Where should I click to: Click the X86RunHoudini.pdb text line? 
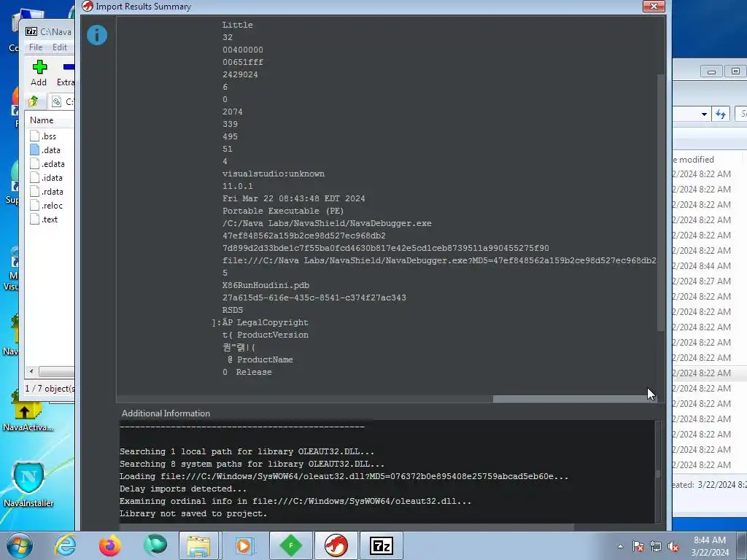266,285
